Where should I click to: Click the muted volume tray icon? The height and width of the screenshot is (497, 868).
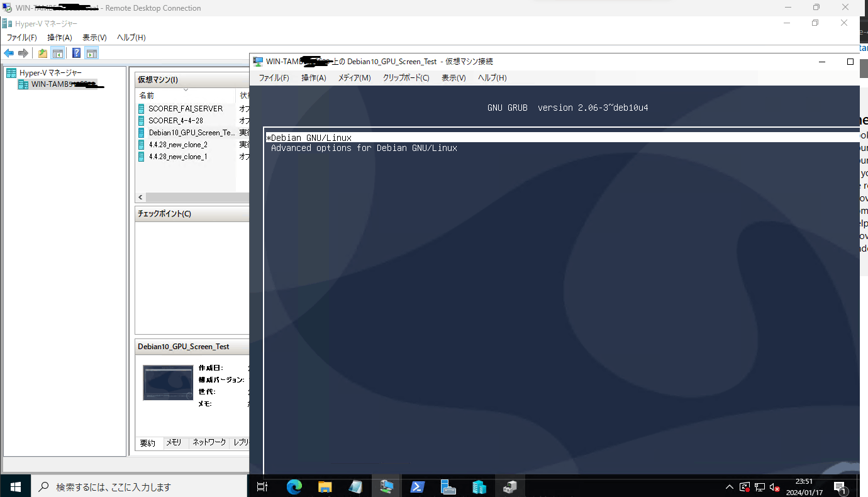coord(775,487)
